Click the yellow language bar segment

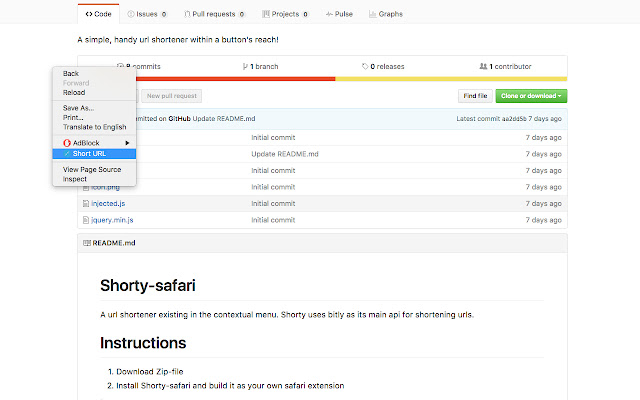451,79
